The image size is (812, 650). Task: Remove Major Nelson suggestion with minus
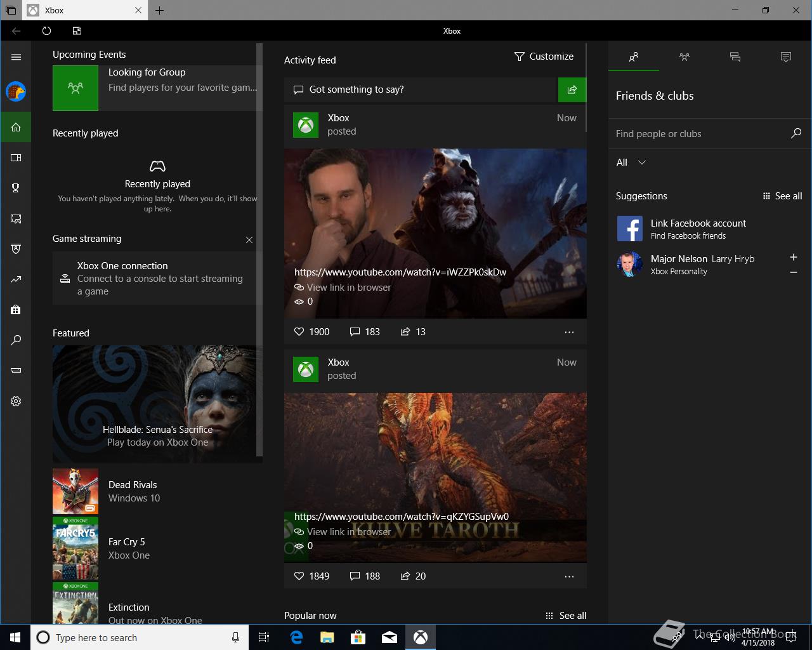click(793, 272)
